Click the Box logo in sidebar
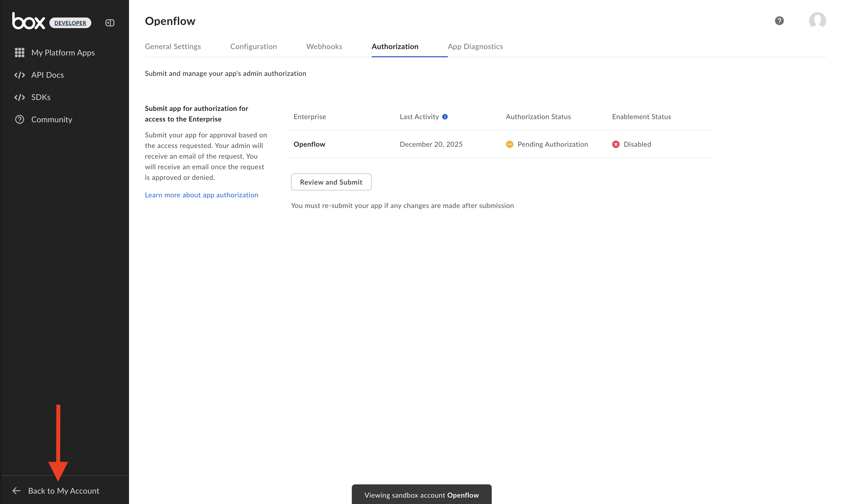Screen dimensions: 841x504 click(x=29, y=21)
